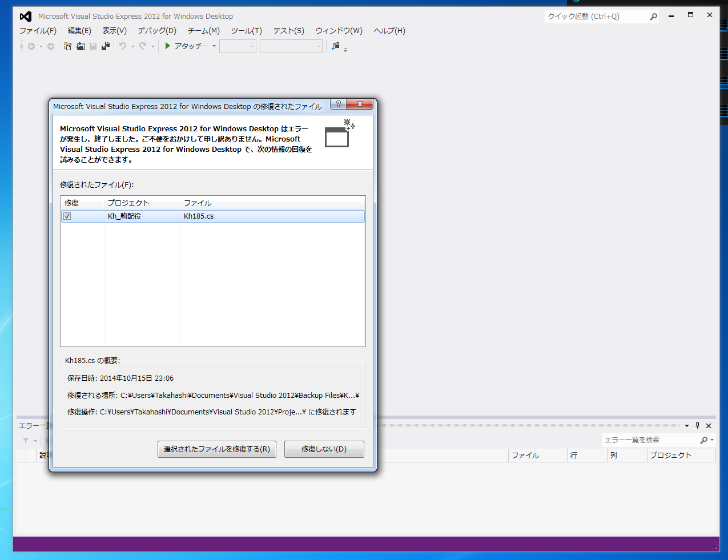Open the チーム(M) menu

[x=204, y=31]
